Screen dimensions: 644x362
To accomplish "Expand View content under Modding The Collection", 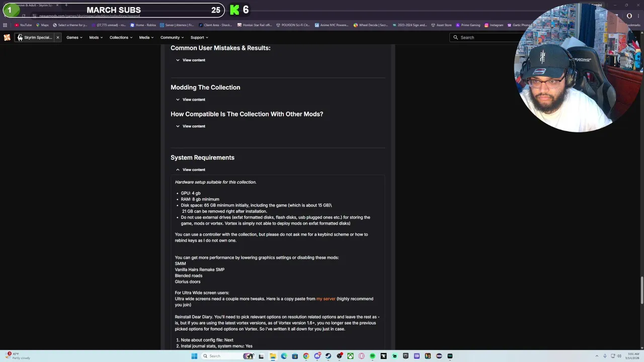I will click(190, 100).
